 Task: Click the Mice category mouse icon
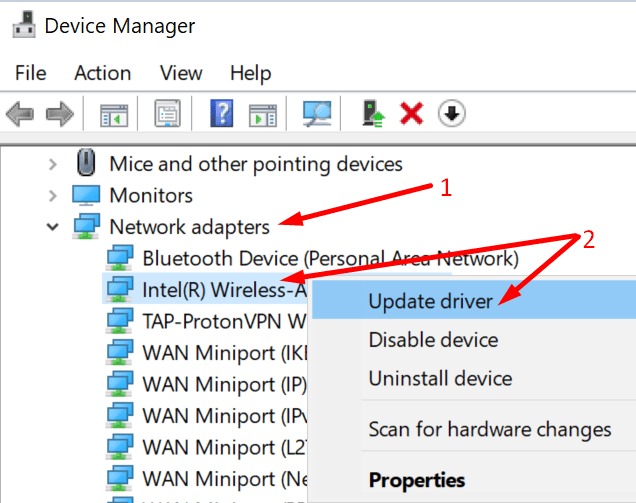click(86, 163)
